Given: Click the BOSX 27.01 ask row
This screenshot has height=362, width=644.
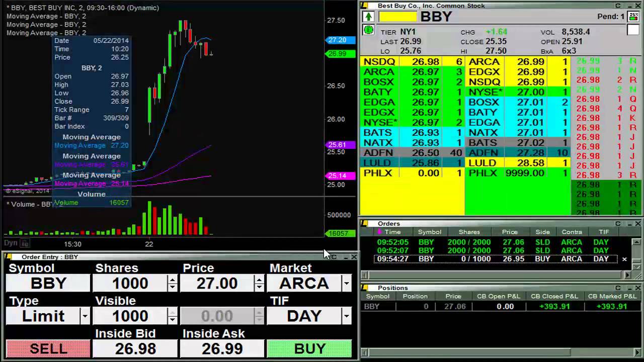Looking at the screenshot, I should (518, 102).
